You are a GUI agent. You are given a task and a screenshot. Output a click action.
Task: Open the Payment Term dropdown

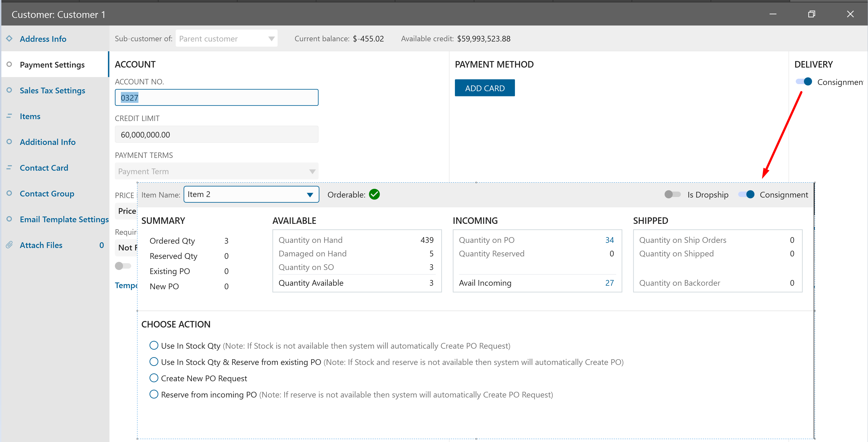click(x=312, y=171)
